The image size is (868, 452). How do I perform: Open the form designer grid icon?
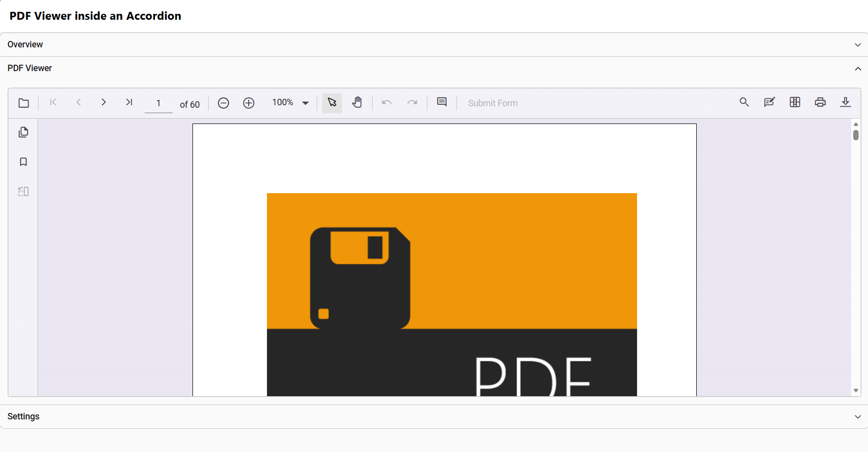point(795,102)
